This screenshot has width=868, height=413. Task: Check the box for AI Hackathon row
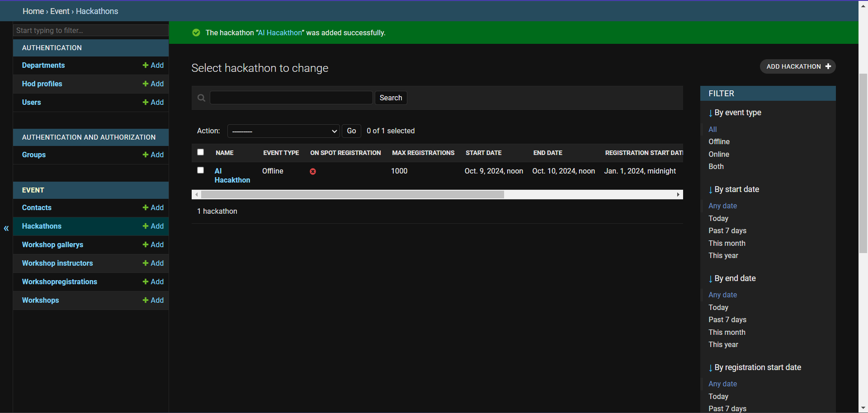(x=201, y=170)
